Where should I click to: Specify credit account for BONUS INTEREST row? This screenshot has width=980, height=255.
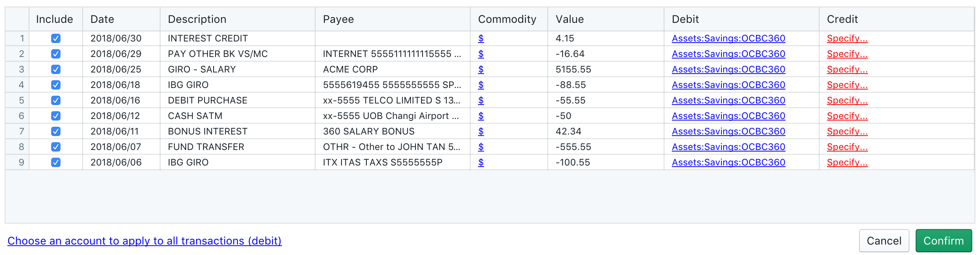point(847,131)
